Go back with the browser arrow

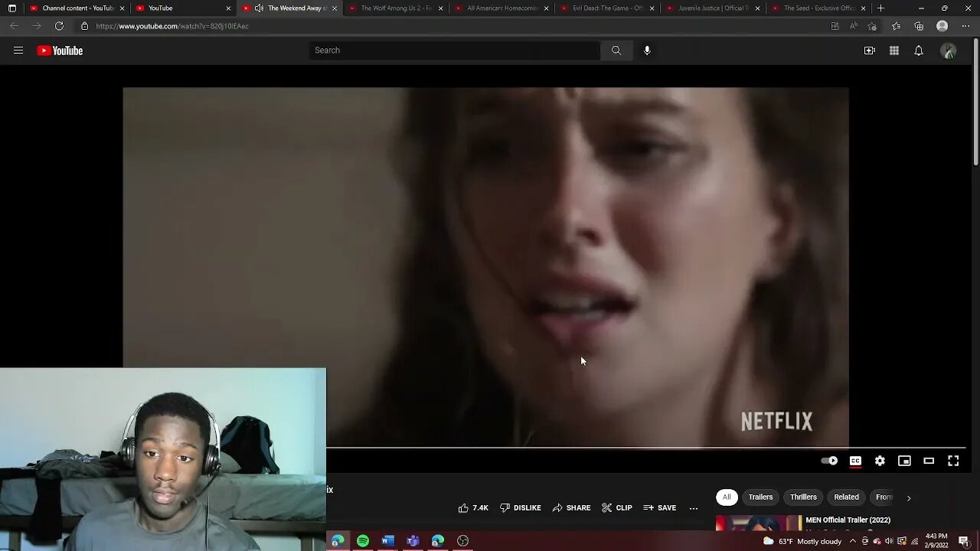coord(14,26)
